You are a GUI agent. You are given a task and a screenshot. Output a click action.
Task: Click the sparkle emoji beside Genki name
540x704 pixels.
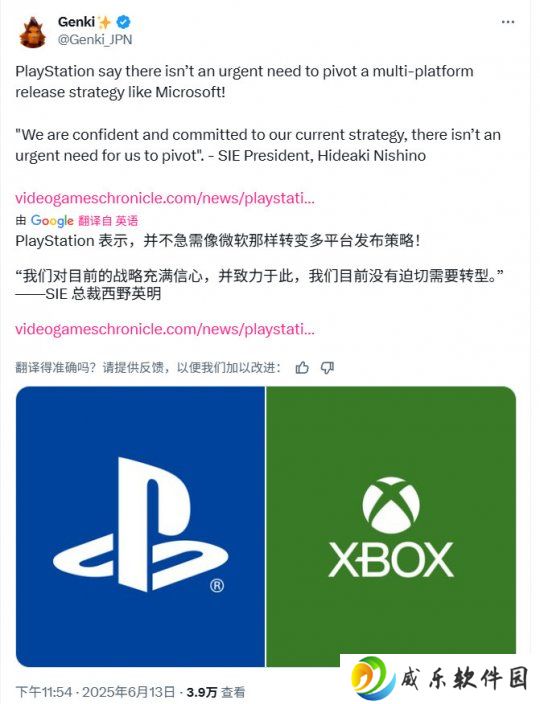point(105,22)
